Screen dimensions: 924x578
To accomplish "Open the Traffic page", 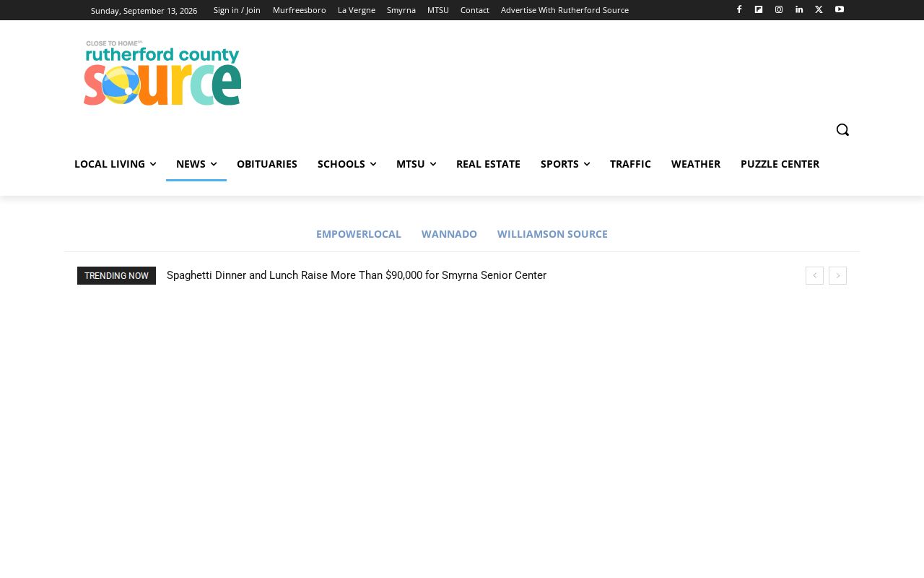I will click(x=630, y=164).
